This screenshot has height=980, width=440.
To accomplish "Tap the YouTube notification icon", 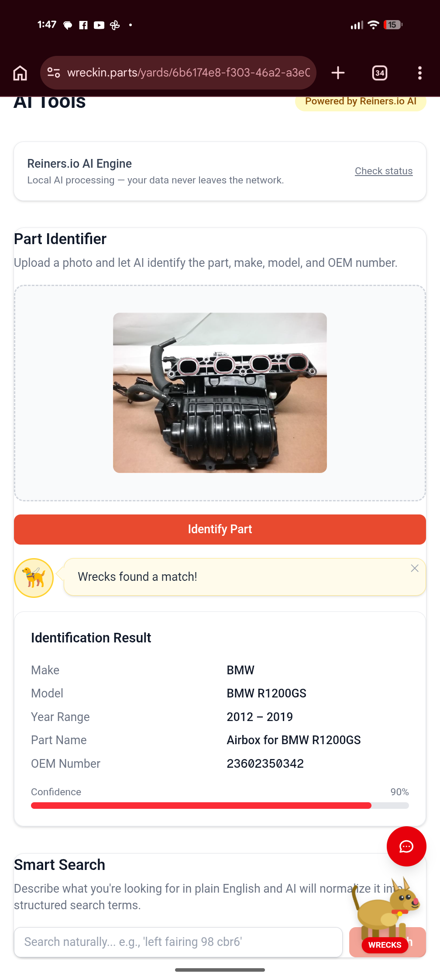I will pyautogui.click(x=99, y=25).
